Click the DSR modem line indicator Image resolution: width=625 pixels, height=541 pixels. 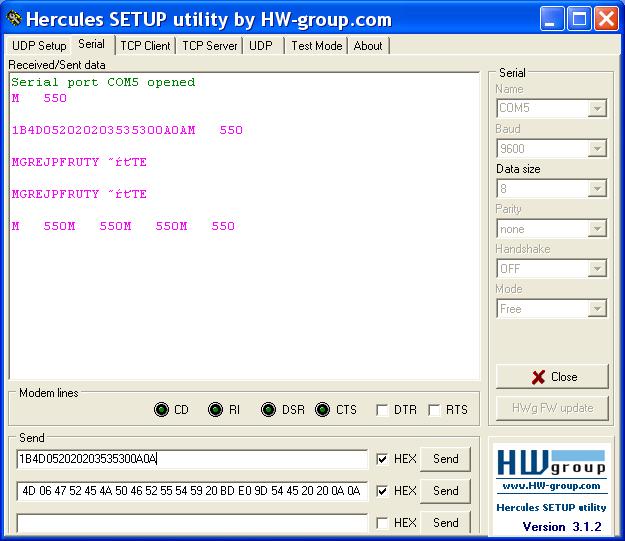(x=269, y=409)
